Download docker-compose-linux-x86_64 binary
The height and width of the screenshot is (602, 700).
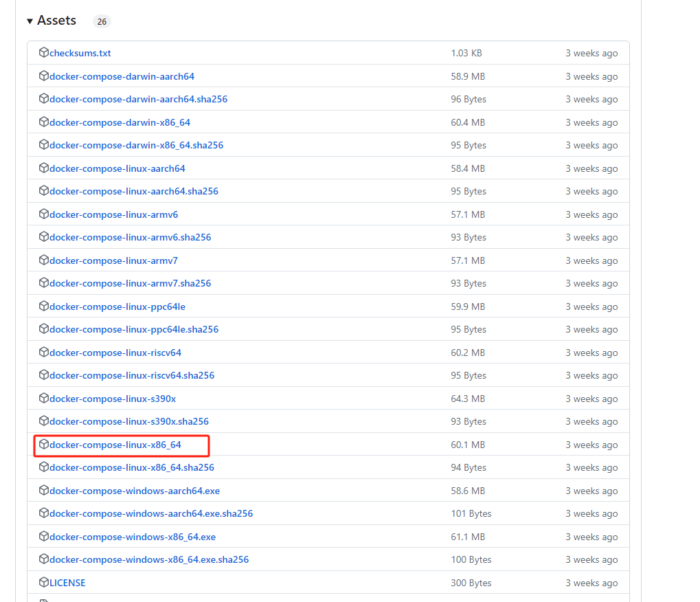(x=115, y=445)
